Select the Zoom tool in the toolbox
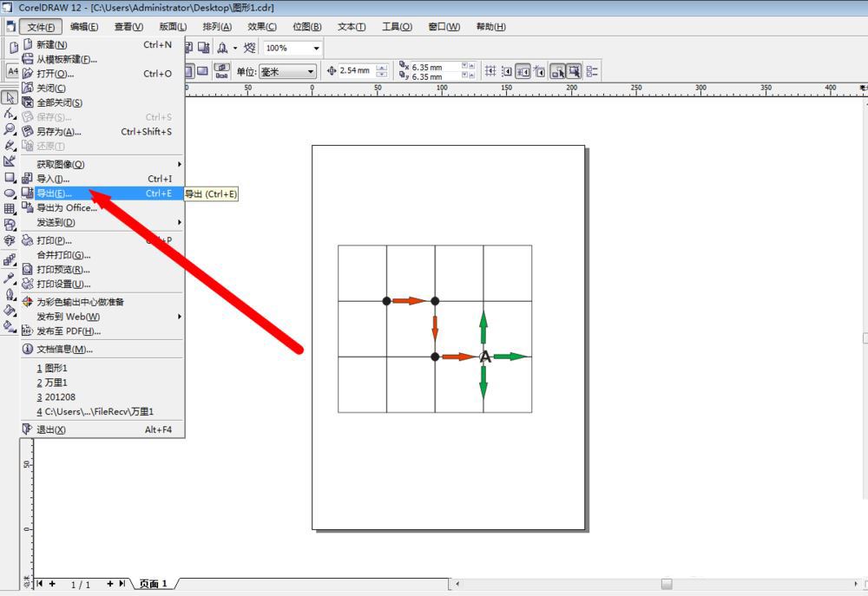868x596 pixels. [10, 129]
